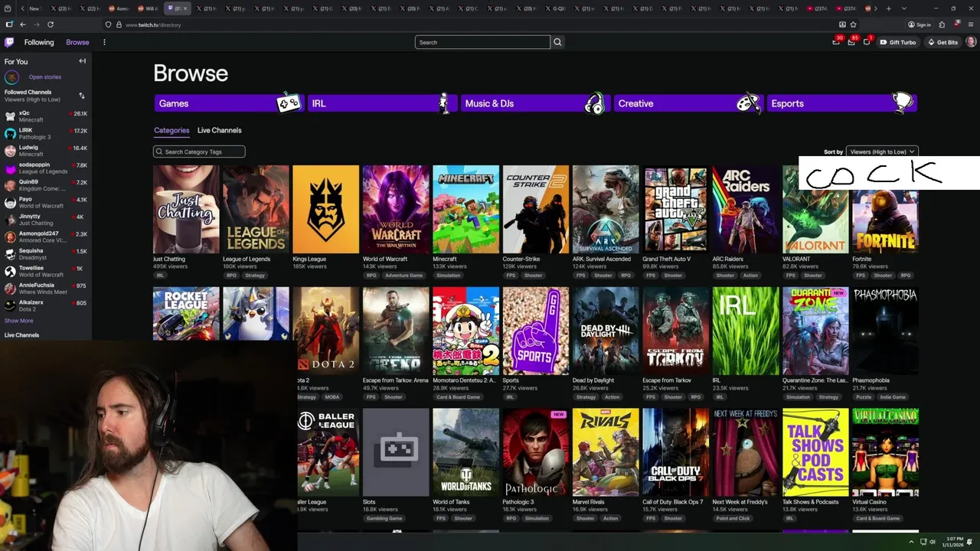The width and height of the screenshot is (980, 551).
Task: Click the Gift Turbo button
Action: [x=898, y=42]
